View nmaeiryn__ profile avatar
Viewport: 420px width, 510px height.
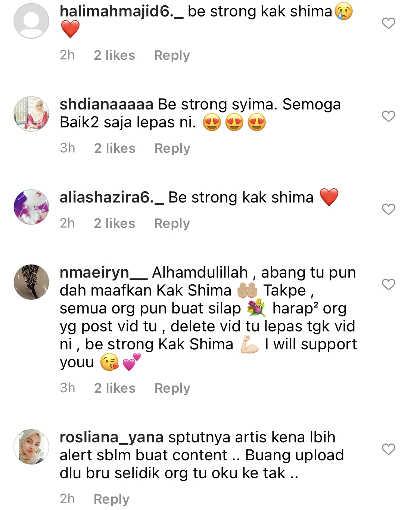[x=31, y=282]
